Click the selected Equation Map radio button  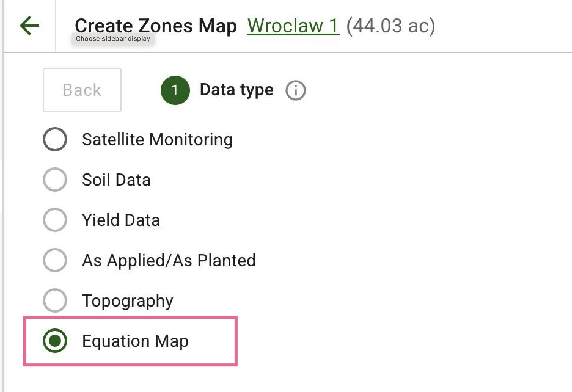55,341
